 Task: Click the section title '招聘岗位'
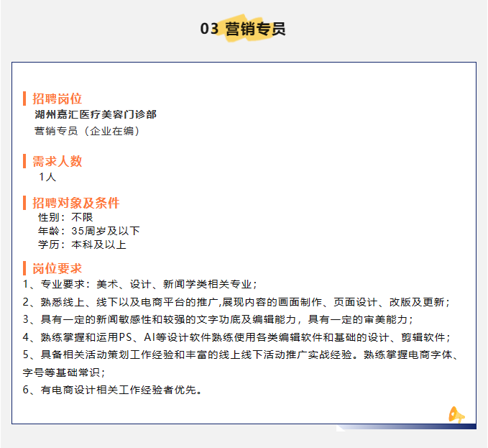[57, 99]
